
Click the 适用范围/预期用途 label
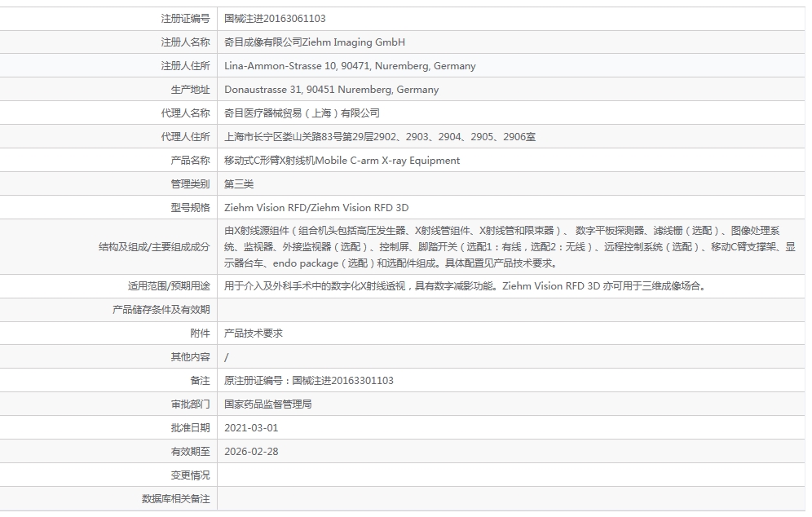[169, 286]
